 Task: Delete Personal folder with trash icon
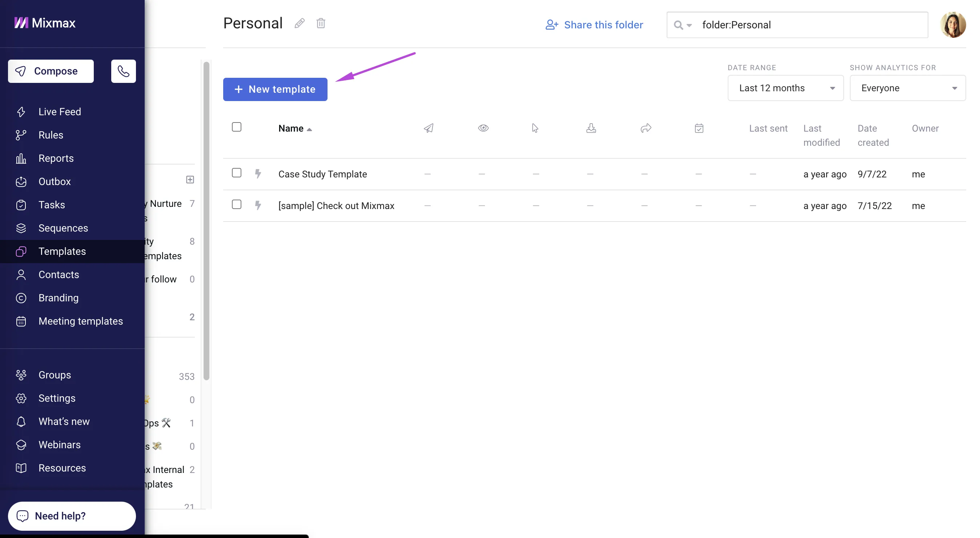[321, 23]
